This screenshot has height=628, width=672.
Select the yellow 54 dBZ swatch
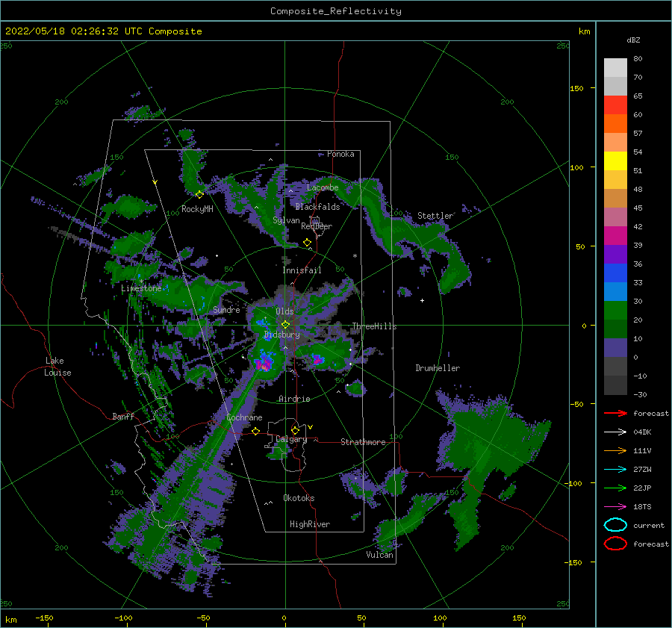615,161
